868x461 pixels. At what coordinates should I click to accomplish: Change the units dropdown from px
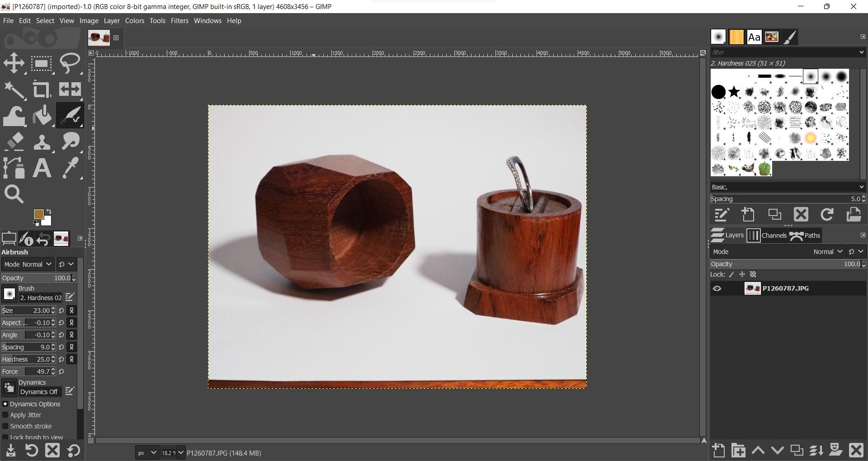point(147,452)
